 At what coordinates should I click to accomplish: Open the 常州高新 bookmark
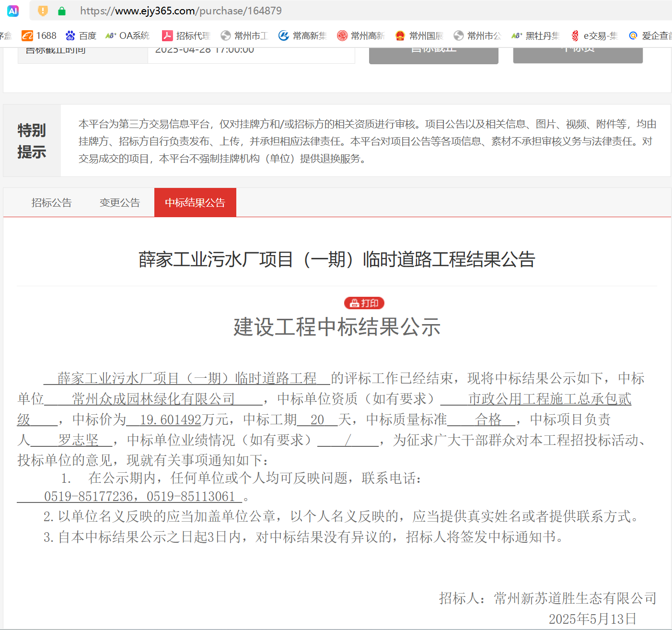point(360,35)
